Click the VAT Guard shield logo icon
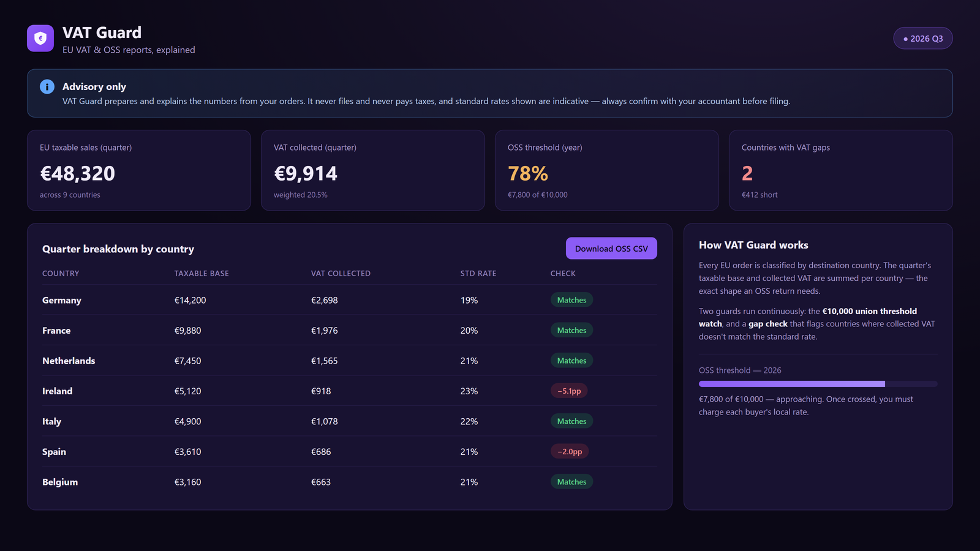The width and height of the screenshot is (980, 551). [x=40, y=38]
